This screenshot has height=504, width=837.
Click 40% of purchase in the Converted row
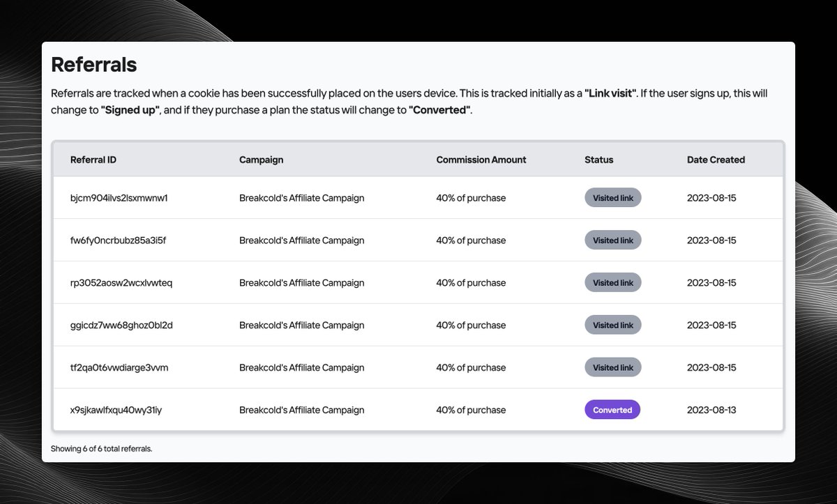click(x=471, y=410)
